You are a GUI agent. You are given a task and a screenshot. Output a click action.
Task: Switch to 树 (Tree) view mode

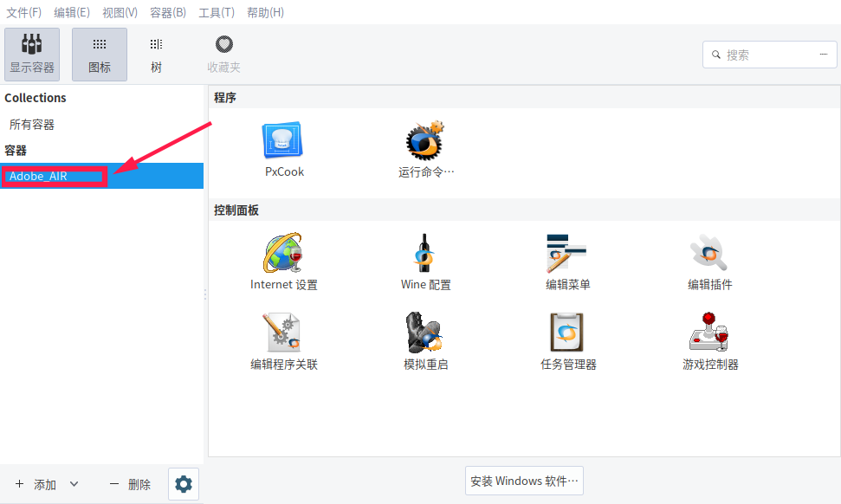pos(156,54)
